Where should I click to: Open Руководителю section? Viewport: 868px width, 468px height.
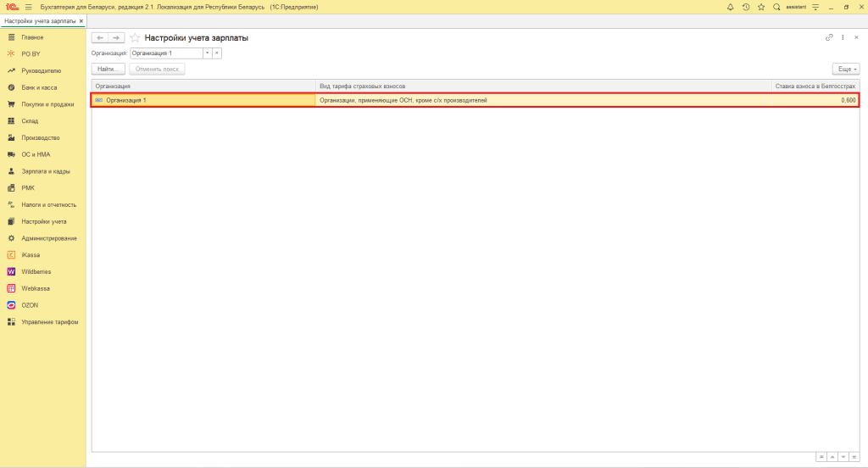click(x=41, y=71)
